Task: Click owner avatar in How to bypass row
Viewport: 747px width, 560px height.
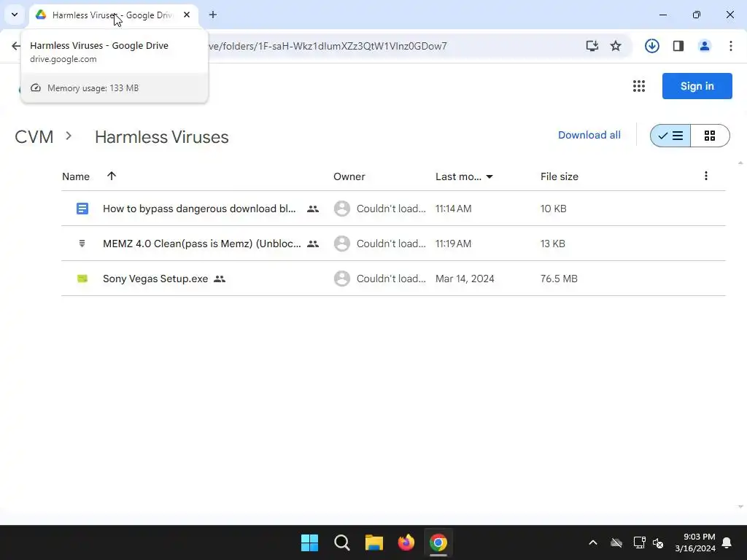Action: pyautogui.click(x=341, y=209)
